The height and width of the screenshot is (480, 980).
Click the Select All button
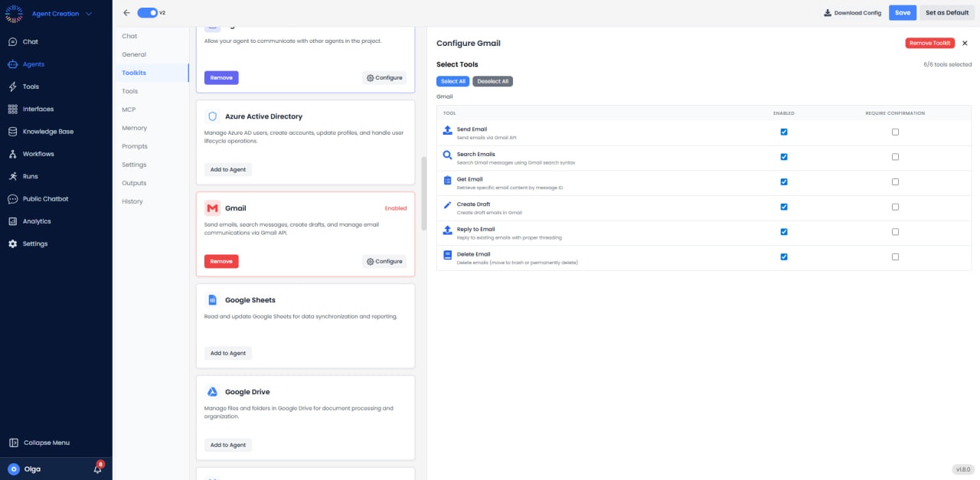452,80
